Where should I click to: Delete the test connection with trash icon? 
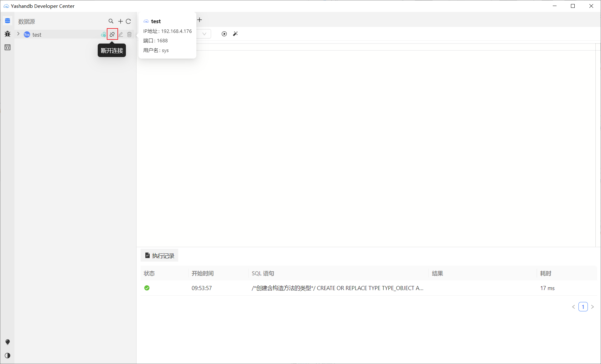[129, 34]
